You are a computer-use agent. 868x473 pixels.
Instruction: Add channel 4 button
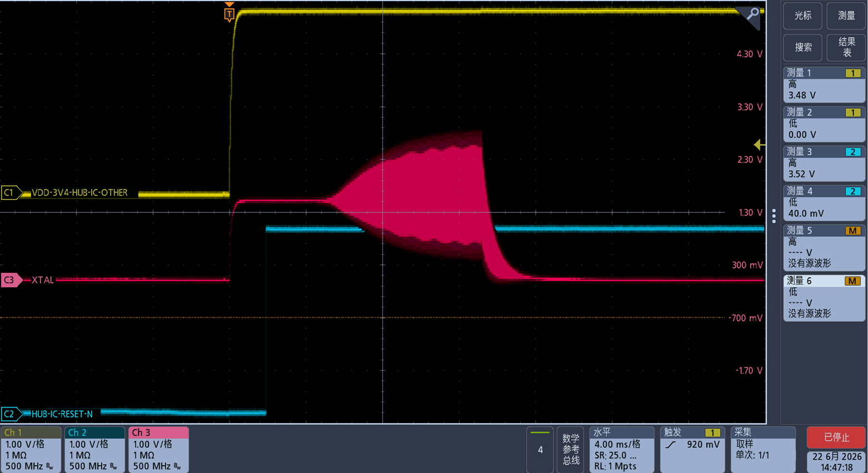[540, 450]
